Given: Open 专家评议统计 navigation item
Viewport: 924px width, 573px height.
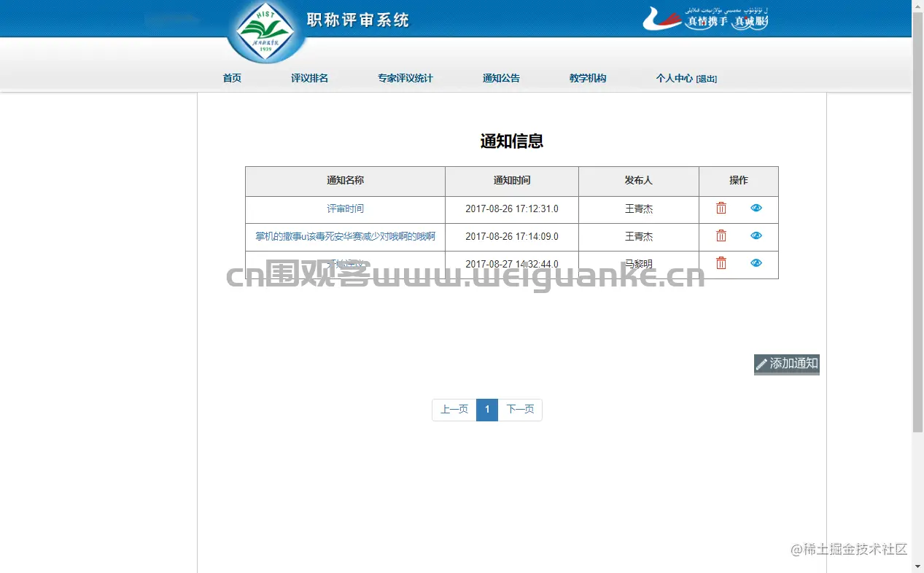Looking at the screenshot, I should [405, 78].
